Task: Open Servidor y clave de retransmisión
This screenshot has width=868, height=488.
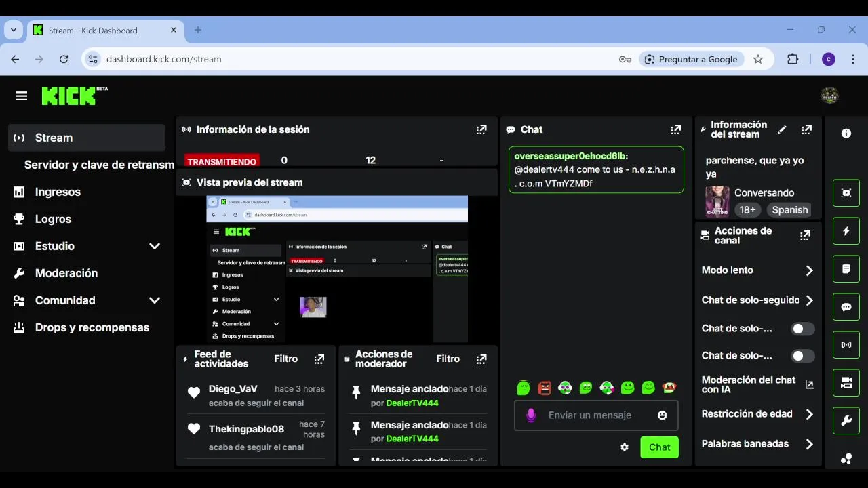Action: point(99,165)
